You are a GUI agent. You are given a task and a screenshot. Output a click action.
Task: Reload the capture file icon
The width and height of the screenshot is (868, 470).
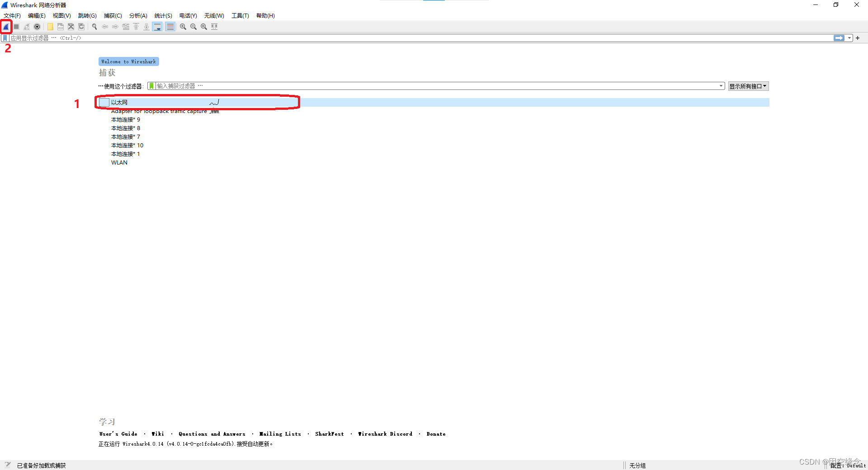81,27
